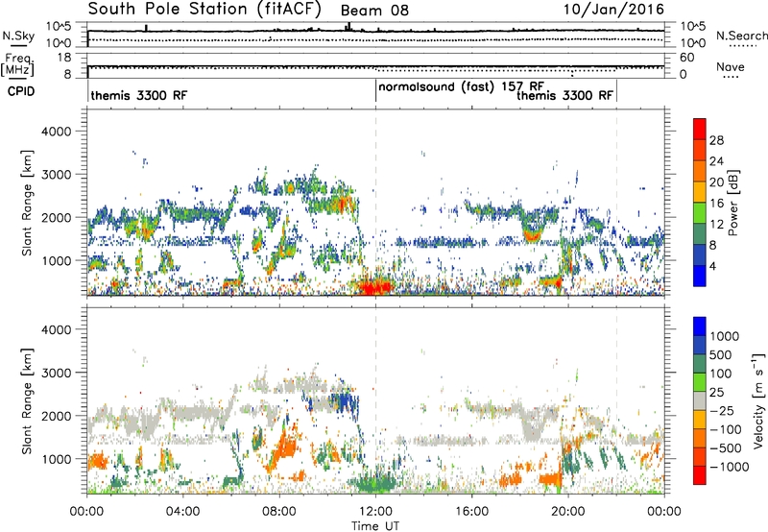This screenshot has height=532, width=768.
Task: Click the '60' tick on Nave axis
Action: pos(686,58)
